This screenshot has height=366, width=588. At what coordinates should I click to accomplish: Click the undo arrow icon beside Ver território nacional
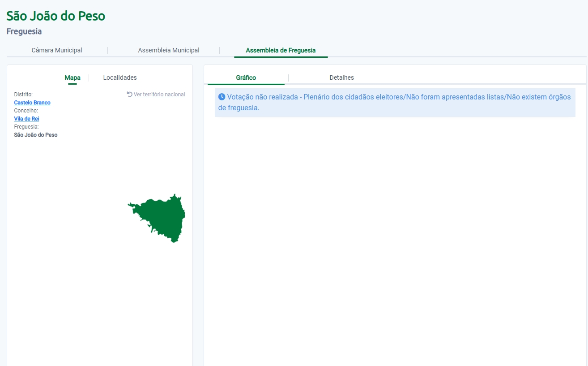tap(130, 94)
